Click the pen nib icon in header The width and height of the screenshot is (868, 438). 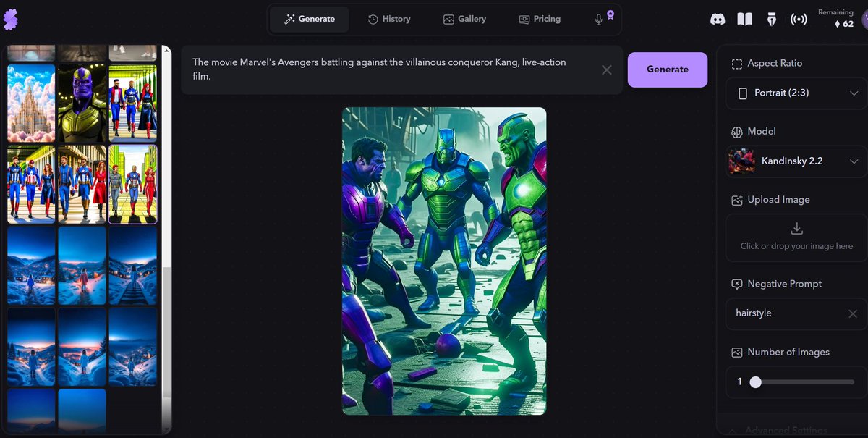tap(771, 20)
